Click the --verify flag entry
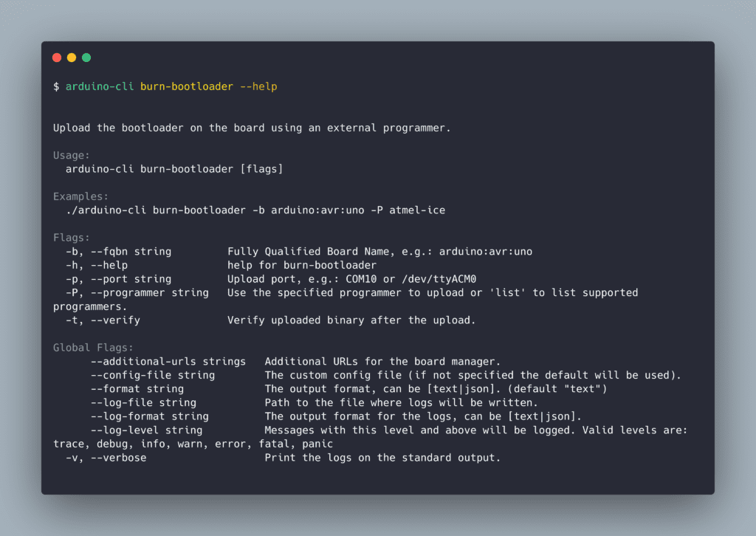Image resolution: width=756 pixels, height=536 pixels. (x=115, y=320)
